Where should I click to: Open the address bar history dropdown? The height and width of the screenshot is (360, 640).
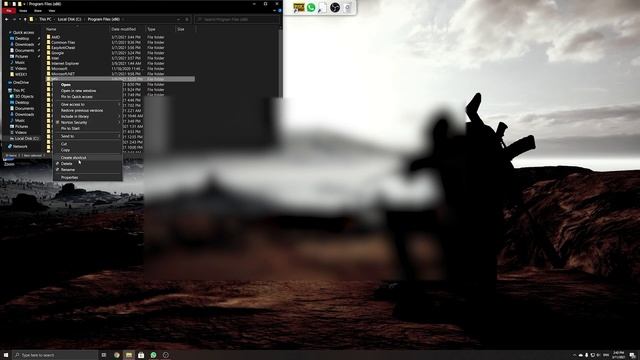click(178, 19)
